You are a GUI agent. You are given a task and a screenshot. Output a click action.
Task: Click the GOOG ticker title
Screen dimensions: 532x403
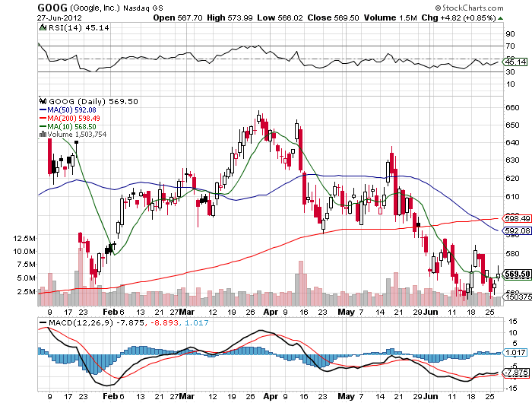[52, 8]
